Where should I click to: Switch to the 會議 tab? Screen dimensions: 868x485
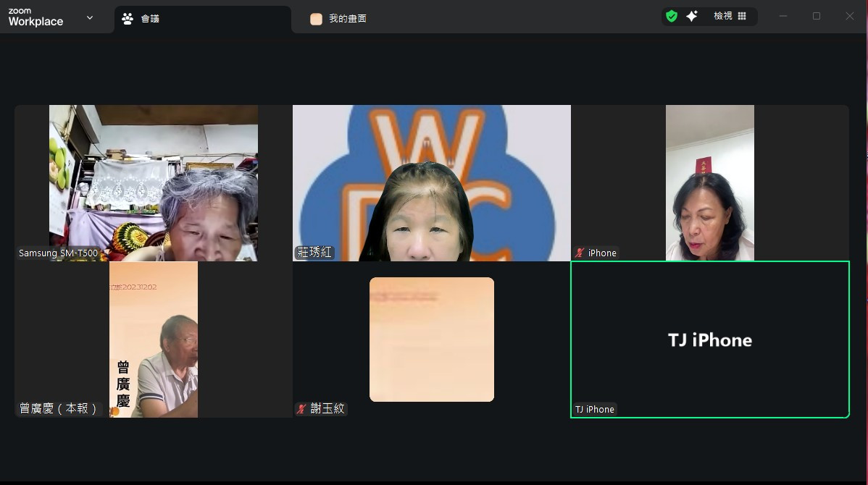point(150,19)
